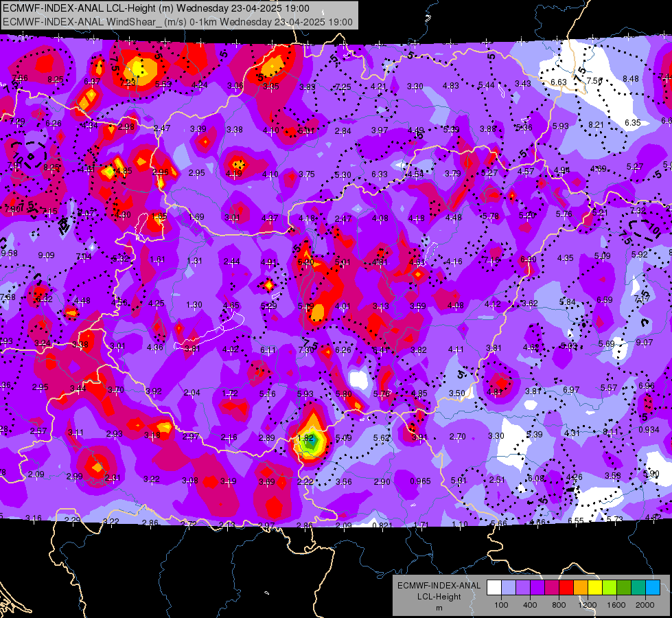The height and width of the screenshot is (618, 672).
Task: Click the wind shear value 1.30
Action: click(194, 304)
